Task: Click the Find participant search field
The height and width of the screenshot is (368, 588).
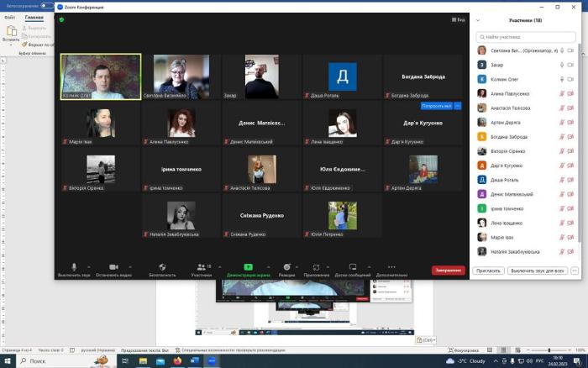Action: [526, 37]
